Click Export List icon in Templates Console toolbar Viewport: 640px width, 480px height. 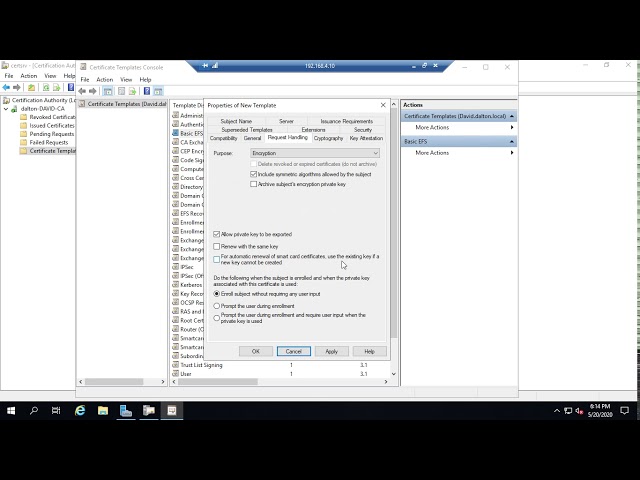pyautogui.click(x=132, y=91)
